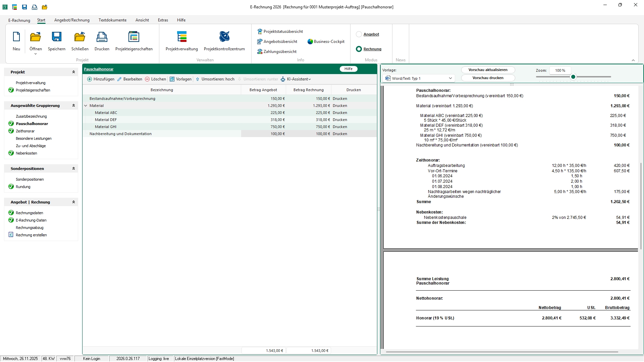This screenshot has width=644, height=362.
Task: Click the Projektverwaltung ribbon icon
Action: [181, 37]
